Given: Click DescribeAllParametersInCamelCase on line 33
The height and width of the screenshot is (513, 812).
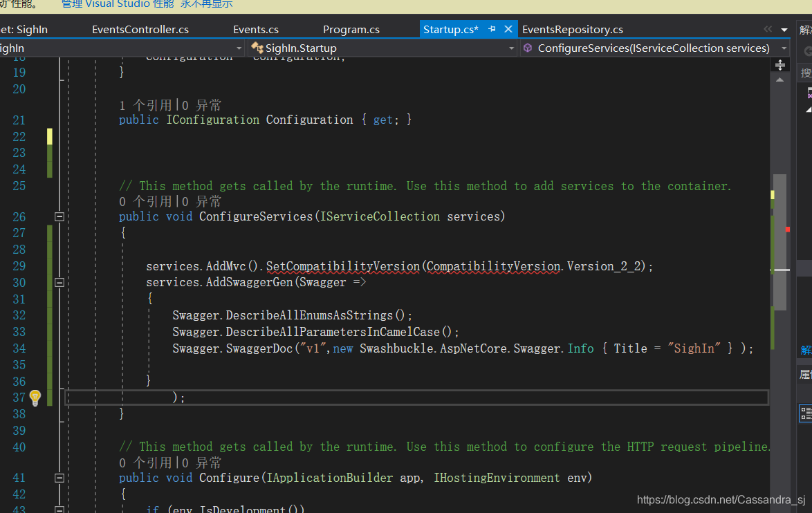Looking at the screenshot, I should point(333,332).
